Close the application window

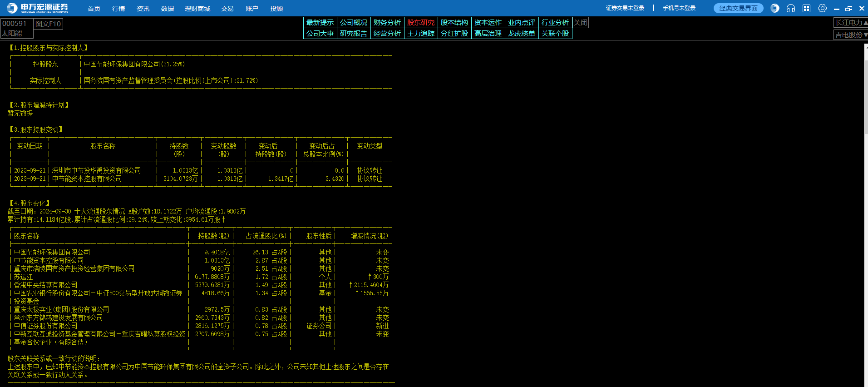pyautogui.click(x=862, y=8)
